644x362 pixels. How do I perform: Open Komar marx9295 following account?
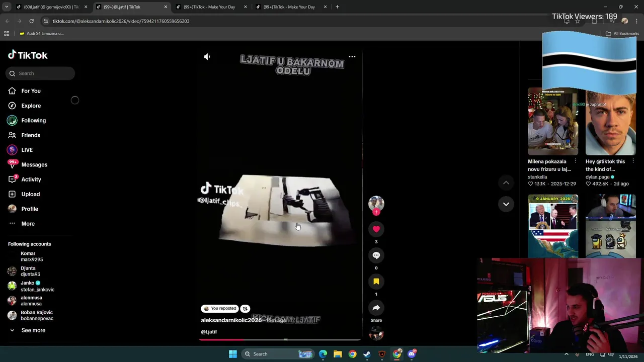pos(32,256)
